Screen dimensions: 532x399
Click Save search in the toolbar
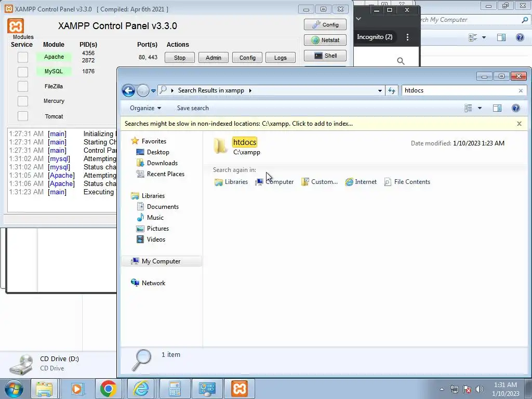193,108
